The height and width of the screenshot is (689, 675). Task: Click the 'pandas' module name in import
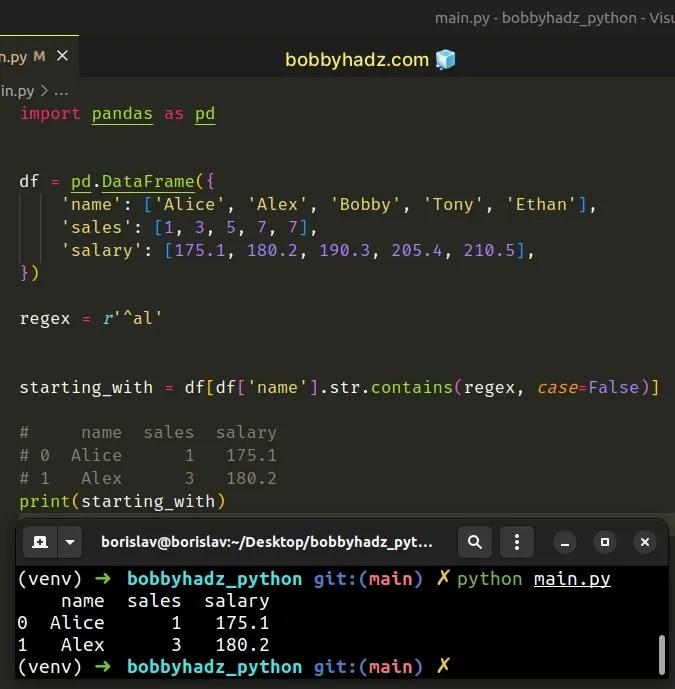[x=122, y=114]
